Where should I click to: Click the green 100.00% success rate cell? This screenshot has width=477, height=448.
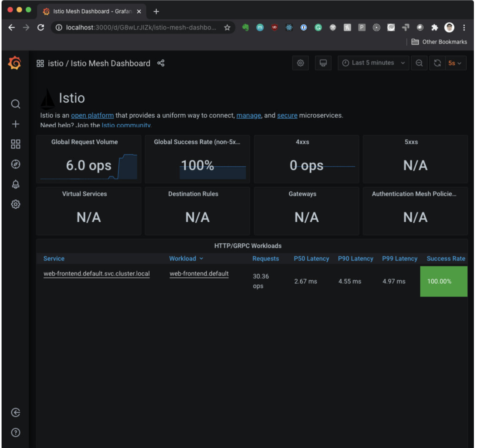click(444, 281)
